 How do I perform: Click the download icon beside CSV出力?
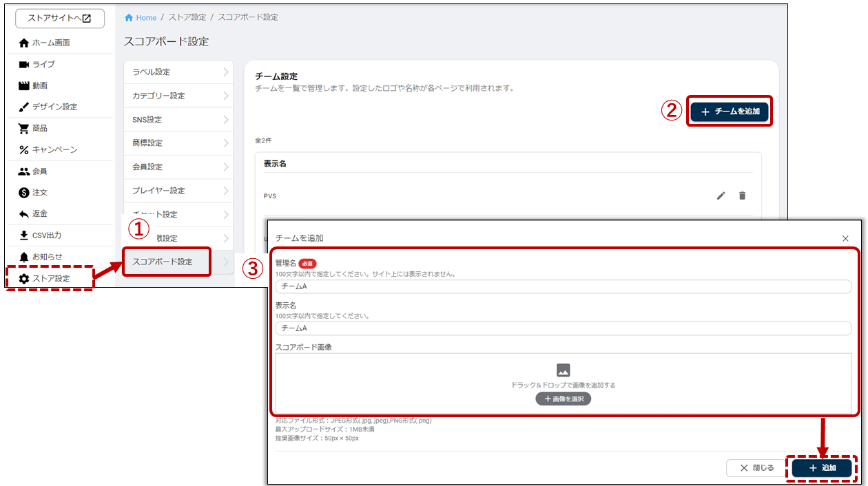(24, 235)
